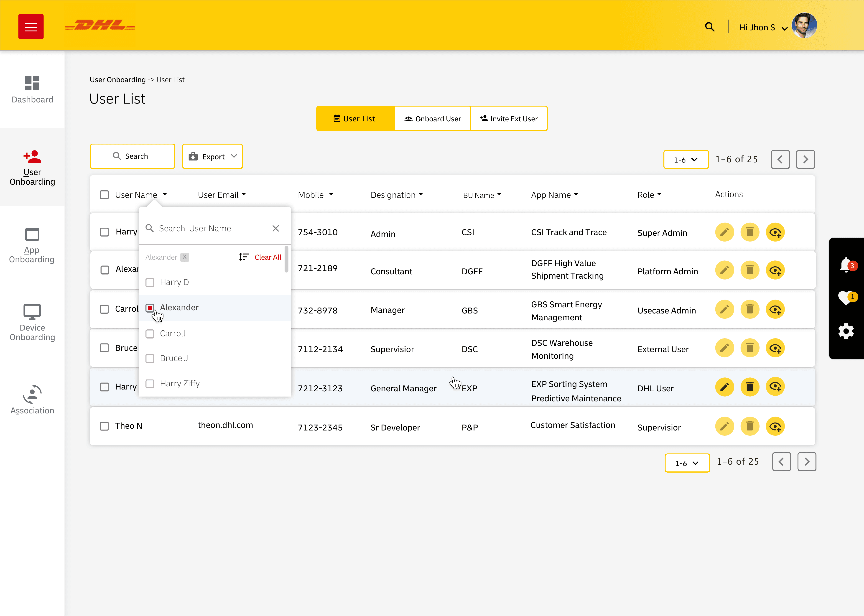864x616 pixels.
Task: Switch to the Invite Ext User tab
Action: click(509, 119)
